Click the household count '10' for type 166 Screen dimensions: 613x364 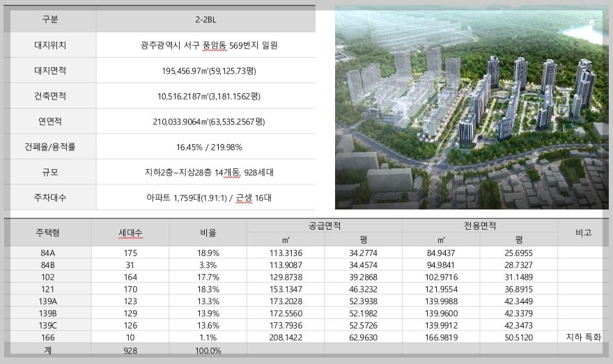click(130, 338)
